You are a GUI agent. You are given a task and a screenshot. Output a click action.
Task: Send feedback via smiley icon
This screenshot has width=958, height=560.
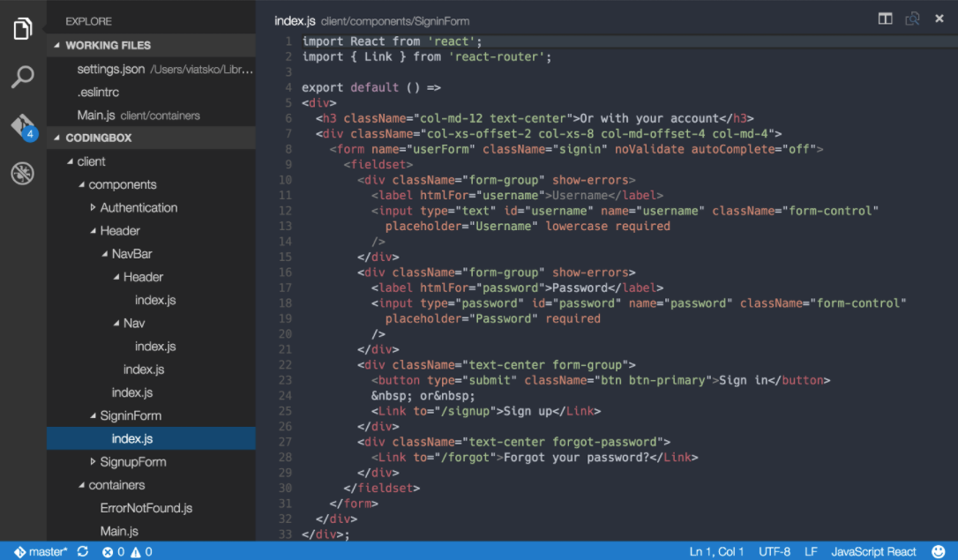click(x=939, y=551)
